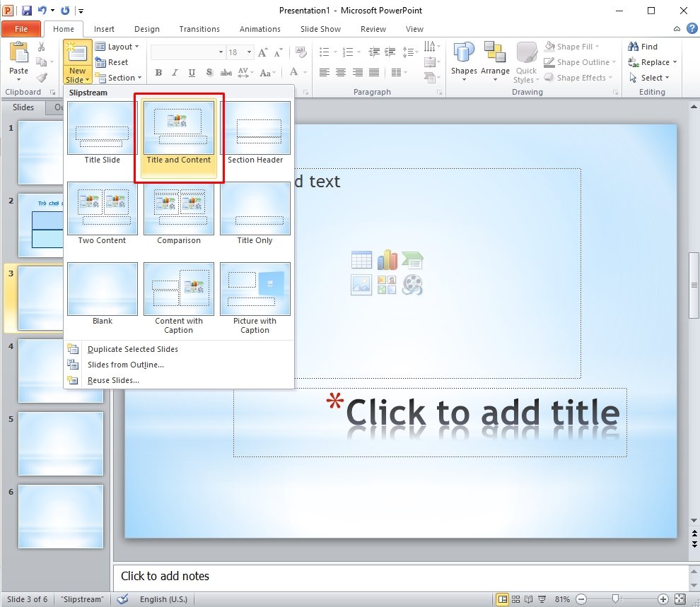Open the Arrange dropdown
Screen dimensions: 700x607
495,62
